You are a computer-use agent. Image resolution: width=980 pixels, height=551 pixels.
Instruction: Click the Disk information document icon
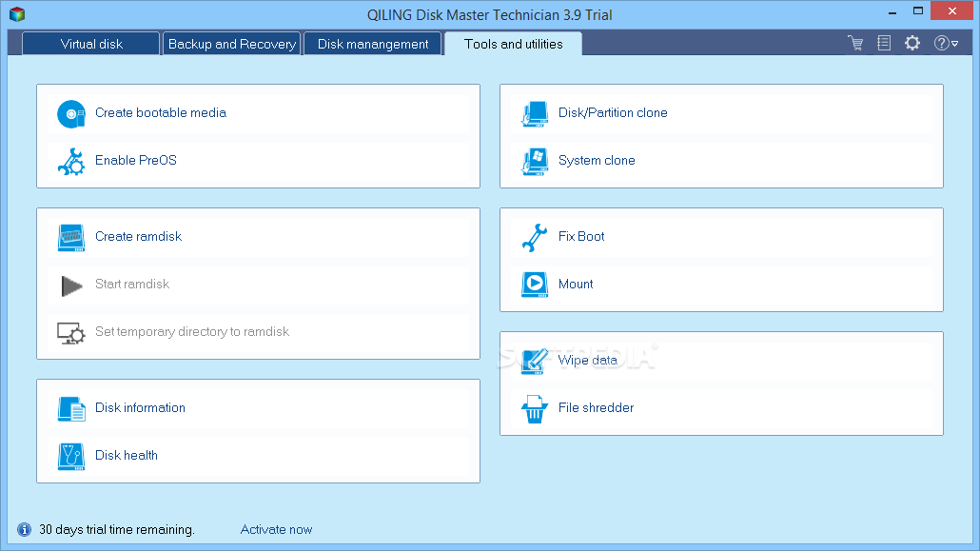(x=71, y=409)
